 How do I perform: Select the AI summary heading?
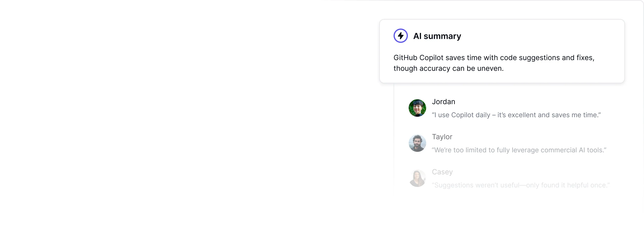[437, 36]
